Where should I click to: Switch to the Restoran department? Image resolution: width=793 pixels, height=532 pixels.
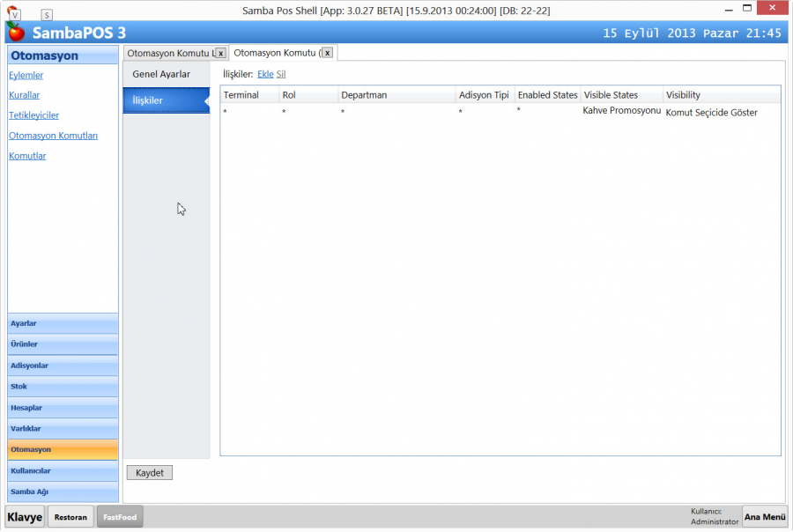coord(70,517)
